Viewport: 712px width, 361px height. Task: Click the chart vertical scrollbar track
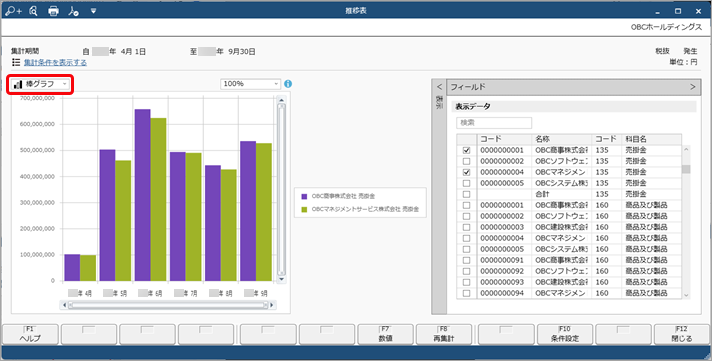(282, 190)
